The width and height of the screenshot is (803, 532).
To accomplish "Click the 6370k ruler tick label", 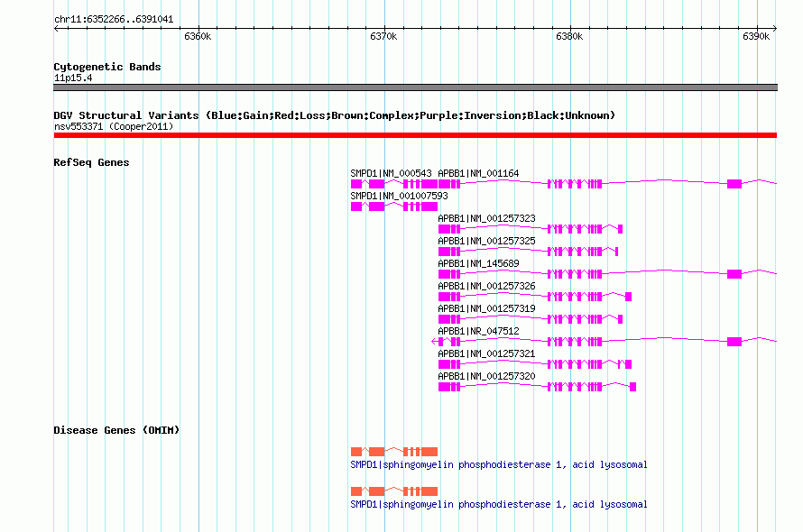I will pyautogui.click(x=383, y=36).
